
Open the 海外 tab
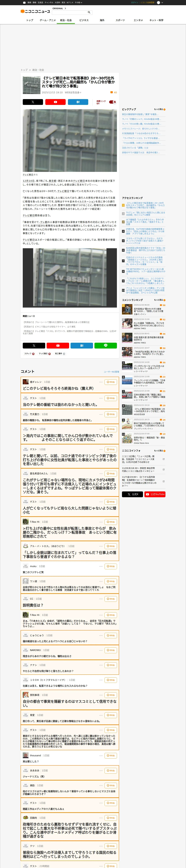[x=102, y=20]
